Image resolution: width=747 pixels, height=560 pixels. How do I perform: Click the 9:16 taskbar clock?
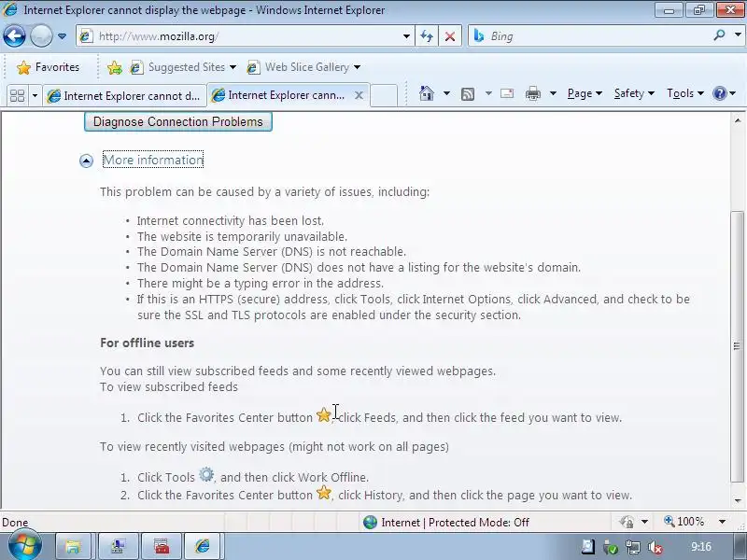pos(701,546)
